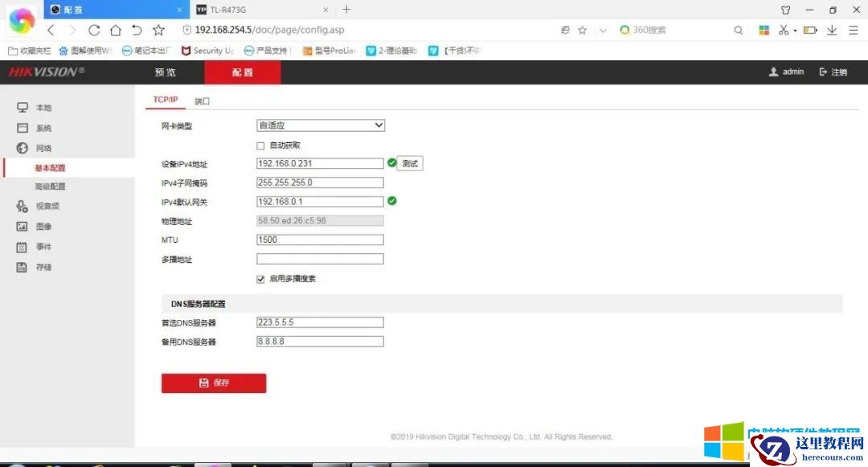Viewport: 868px width, 467px height.
Task: Click inside the 首选DNS服务器 input field
Action: (x=320, y=322)
